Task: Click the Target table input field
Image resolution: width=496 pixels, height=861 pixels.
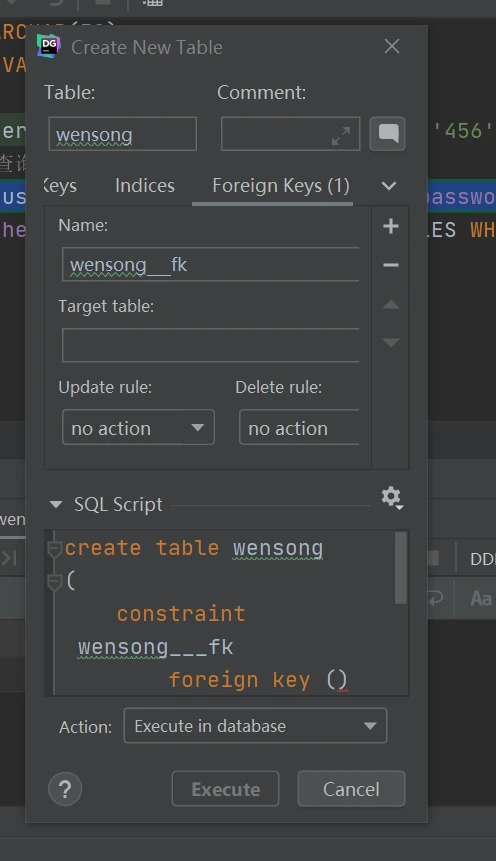Action: [211, 345]
